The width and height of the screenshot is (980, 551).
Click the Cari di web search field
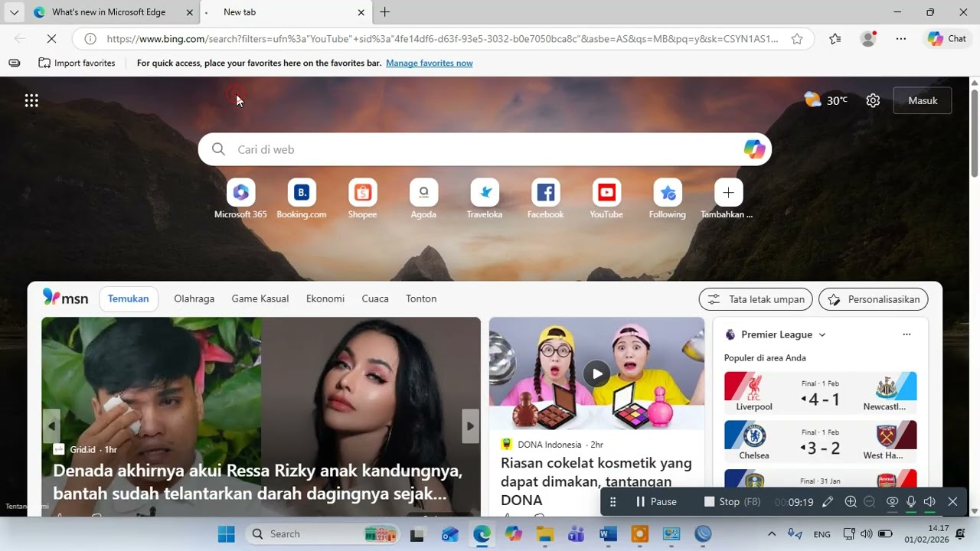coord(485,149)
